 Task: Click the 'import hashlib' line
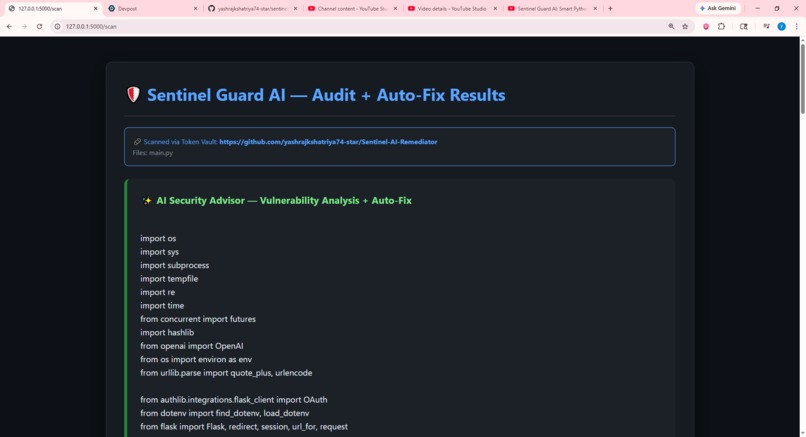pos(167,333)
